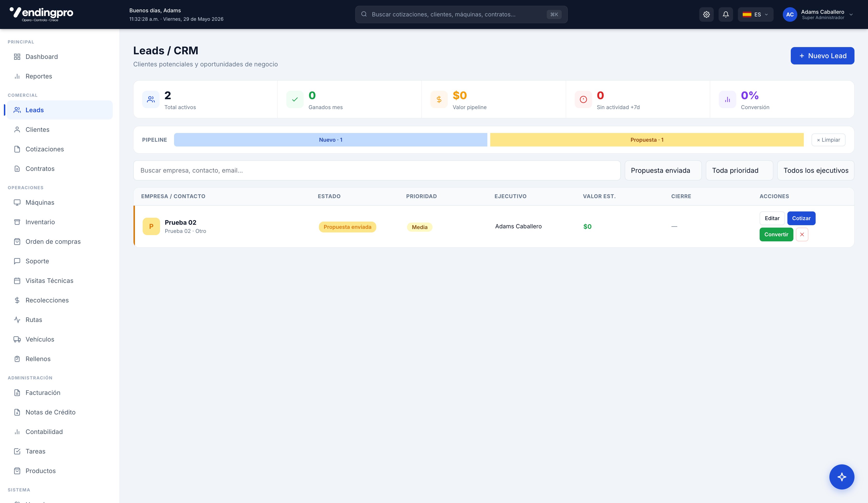Click the endingpro logo
The width and height of the screenshot is (868, 503).
click(x=41, y=14)
